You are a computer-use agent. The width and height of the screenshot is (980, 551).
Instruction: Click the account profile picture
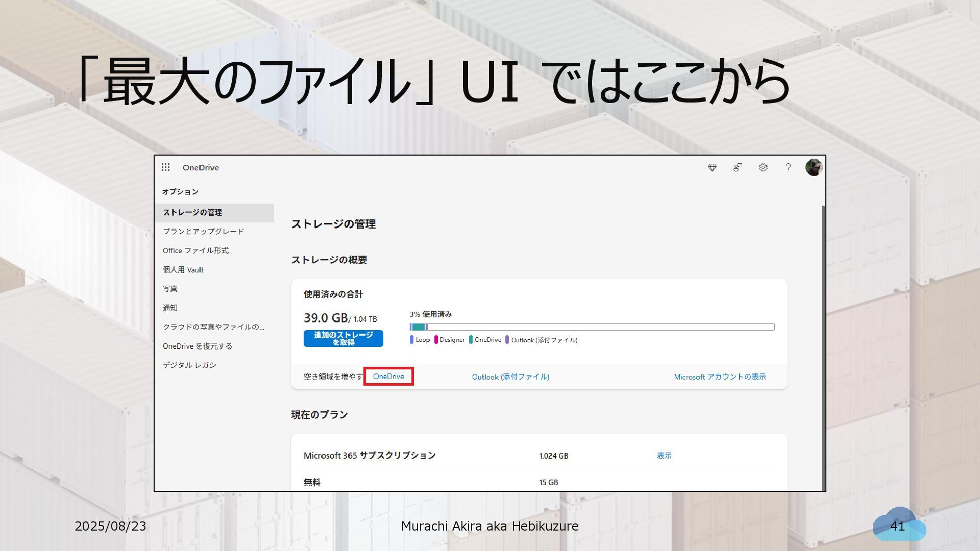pos(814,167)
